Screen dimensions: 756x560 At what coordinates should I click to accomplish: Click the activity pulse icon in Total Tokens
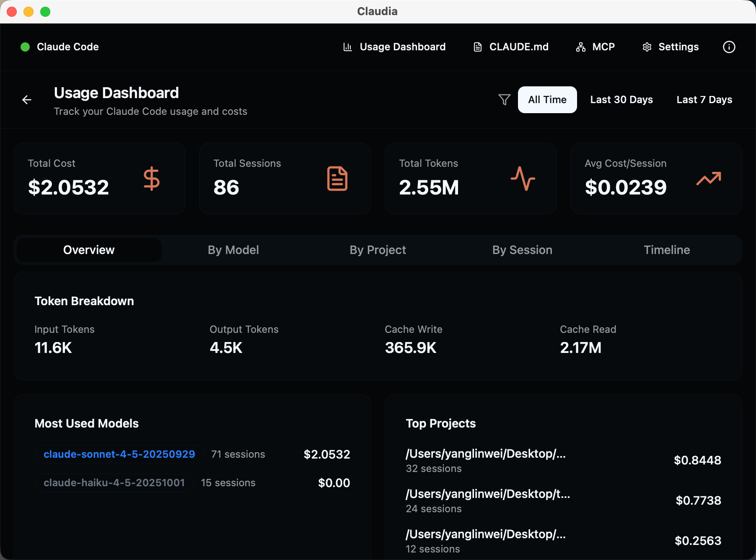[x=523, y=179]
